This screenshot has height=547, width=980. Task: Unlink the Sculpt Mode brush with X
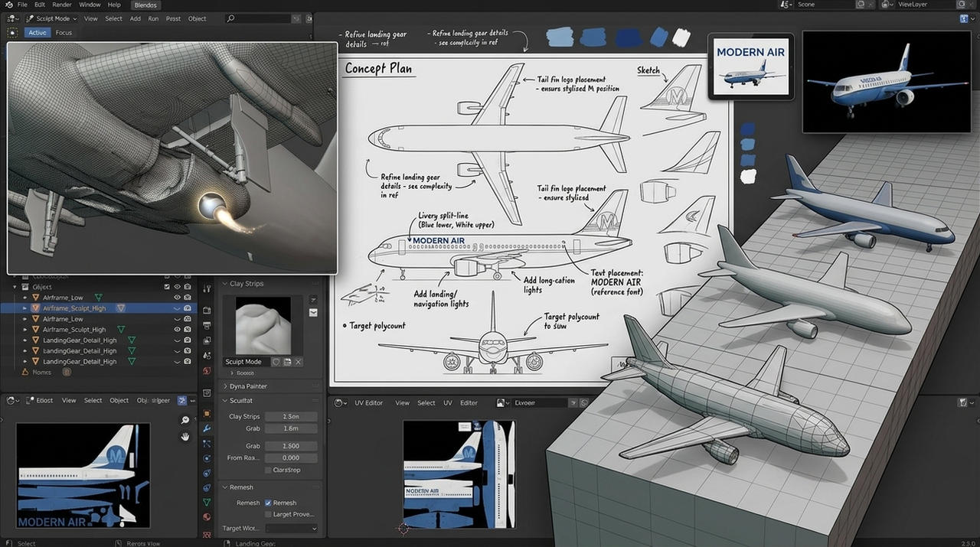(x=299, y=362)
